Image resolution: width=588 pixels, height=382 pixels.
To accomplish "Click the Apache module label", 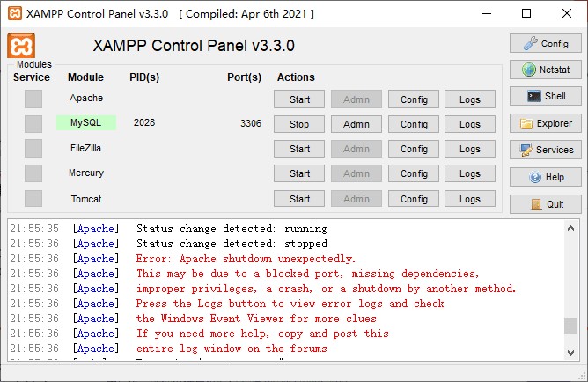I will (86, 98).
